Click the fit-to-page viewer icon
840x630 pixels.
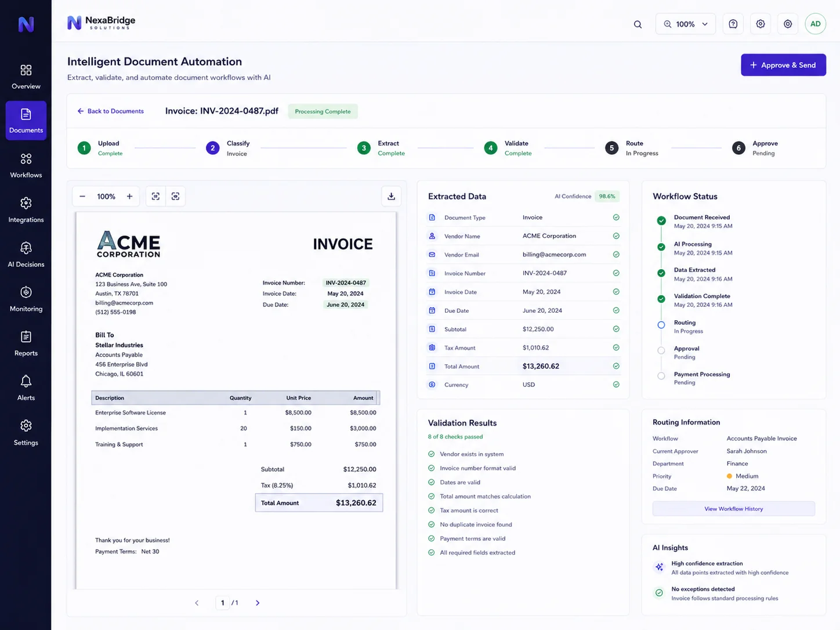pyautogui.click(x=176, y=196)
